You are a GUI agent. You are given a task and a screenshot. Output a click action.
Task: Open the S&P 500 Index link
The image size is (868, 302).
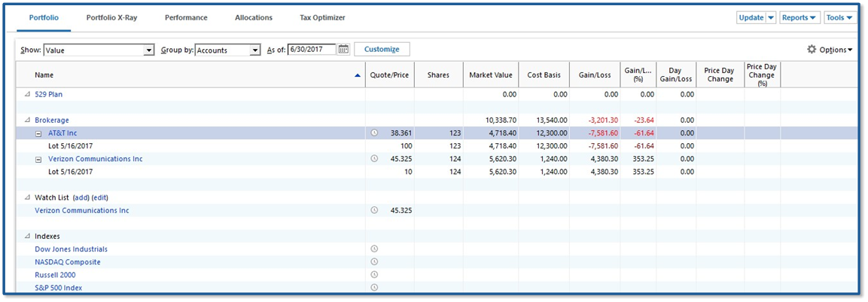point(59,288)
